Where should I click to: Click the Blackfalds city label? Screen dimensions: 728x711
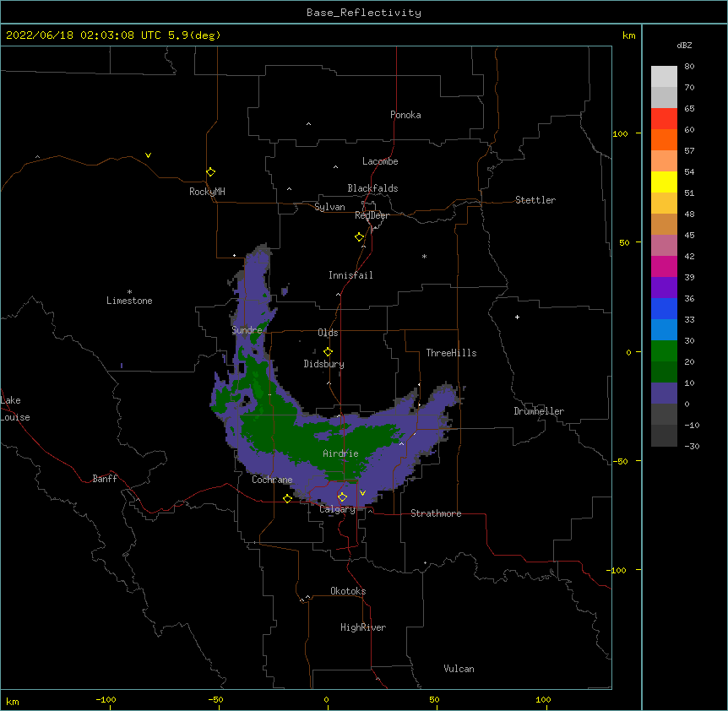coord(372,188)
